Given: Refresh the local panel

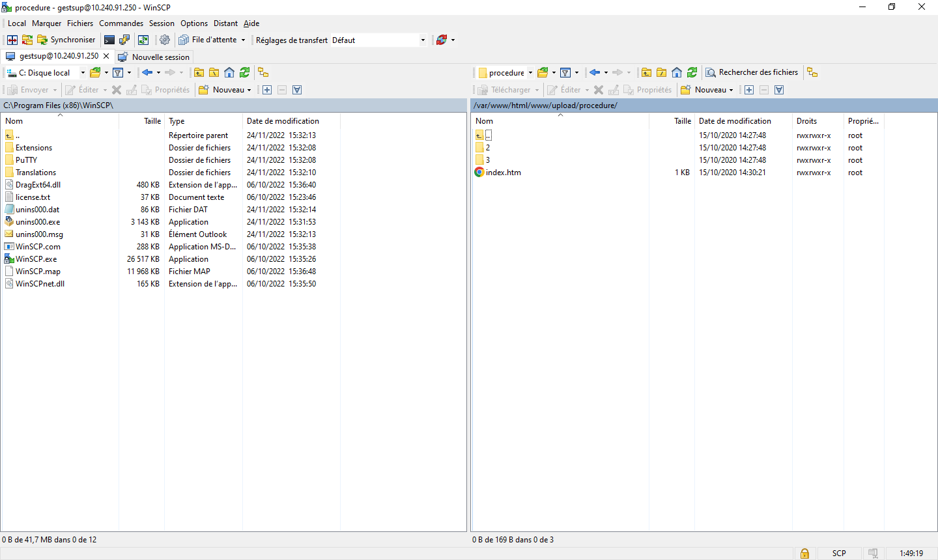Looking at the screenshot, I should coord(244,72).
